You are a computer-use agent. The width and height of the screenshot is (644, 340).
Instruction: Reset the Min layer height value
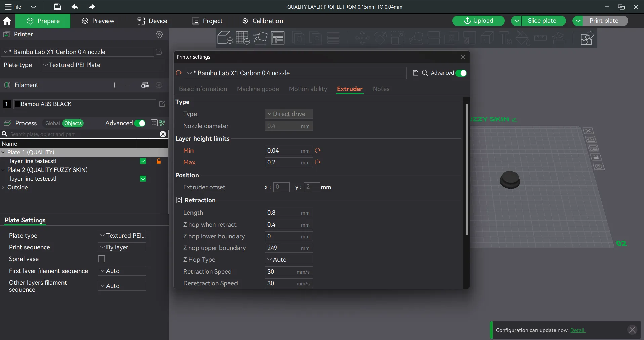[x=318, y=151]
